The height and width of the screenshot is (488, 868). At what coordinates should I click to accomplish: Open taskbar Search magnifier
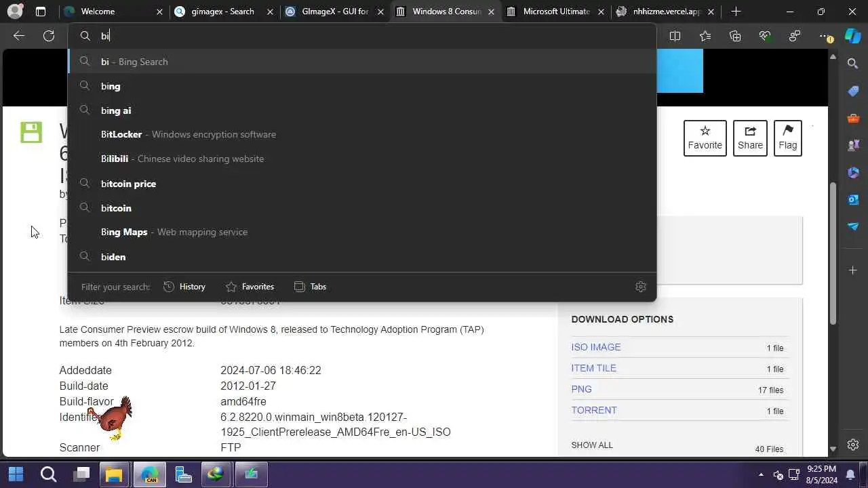click(x=49, y=474)
